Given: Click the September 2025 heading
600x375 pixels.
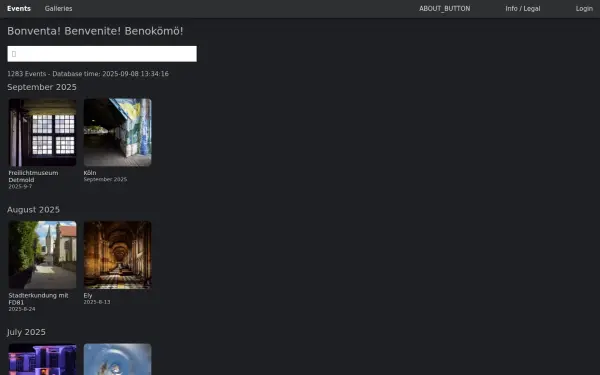Looking at the screenshot, I should coord(42,87).
